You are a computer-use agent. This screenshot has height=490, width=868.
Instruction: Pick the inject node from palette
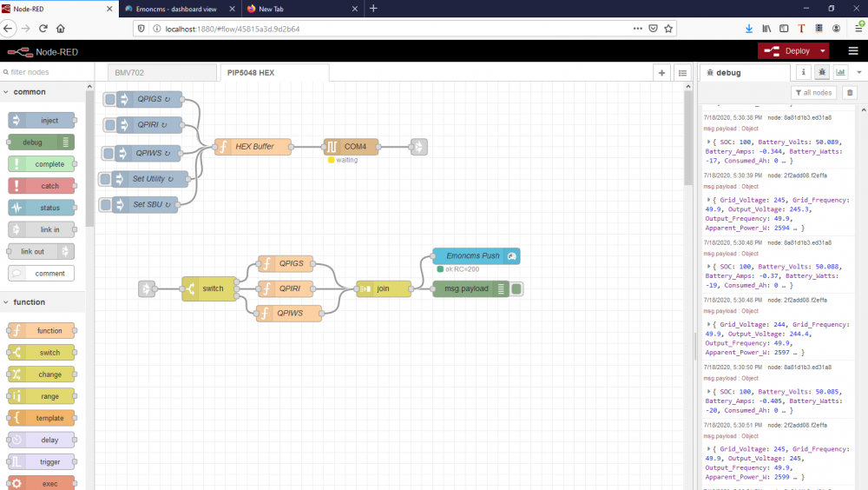click(x=42, y=120)
